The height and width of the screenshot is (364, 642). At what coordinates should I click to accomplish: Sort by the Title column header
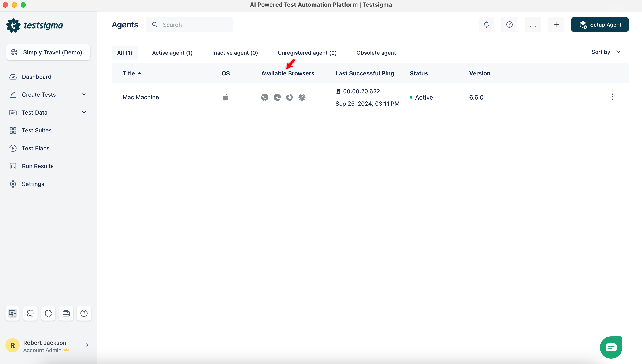(129, 73)
